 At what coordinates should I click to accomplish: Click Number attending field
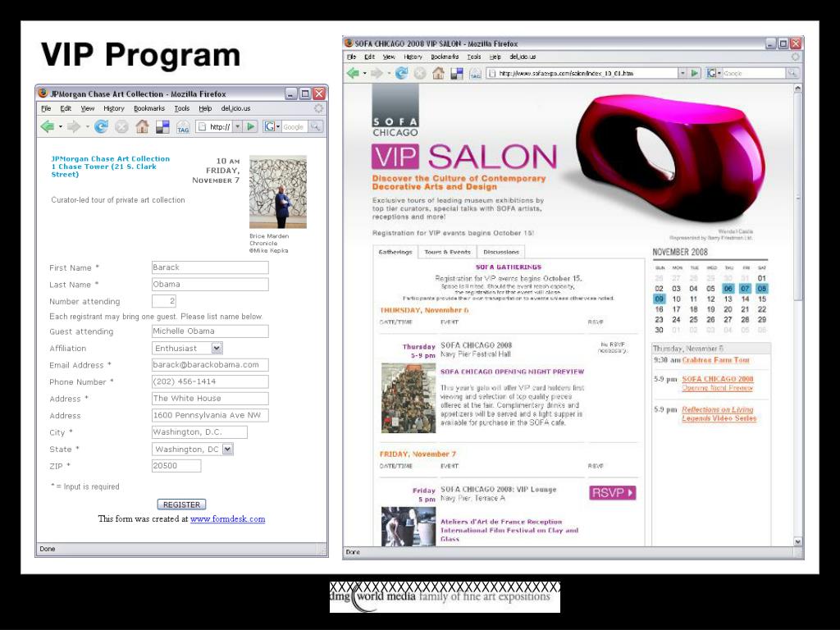[164, 301]
